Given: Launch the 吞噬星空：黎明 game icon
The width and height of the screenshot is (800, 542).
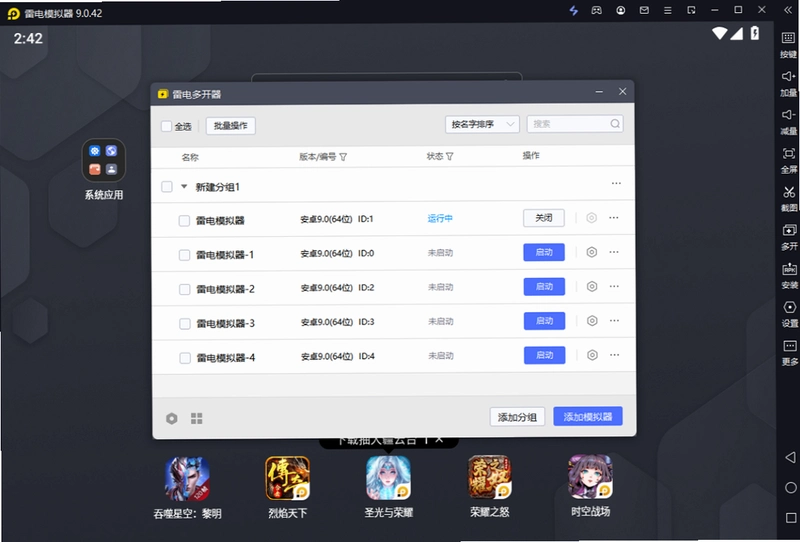Looking at the screenshot, I should pyautogui.click(x=187, y=478).
